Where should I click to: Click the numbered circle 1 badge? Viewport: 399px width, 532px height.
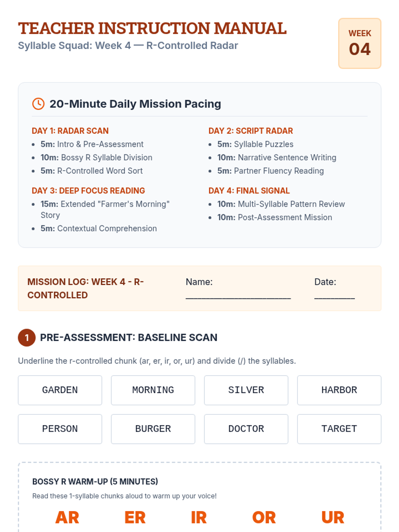point(27,338)
